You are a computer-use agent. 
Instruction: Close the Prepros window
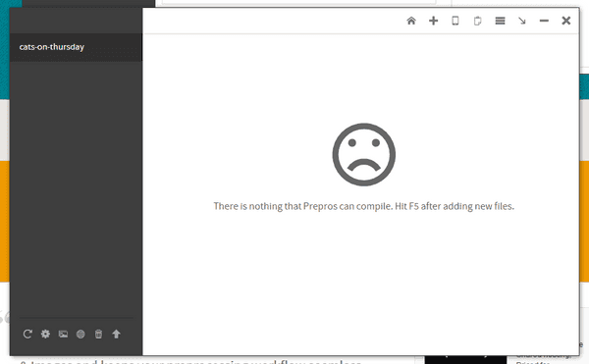pyautogui.click(x=566, y=21)
